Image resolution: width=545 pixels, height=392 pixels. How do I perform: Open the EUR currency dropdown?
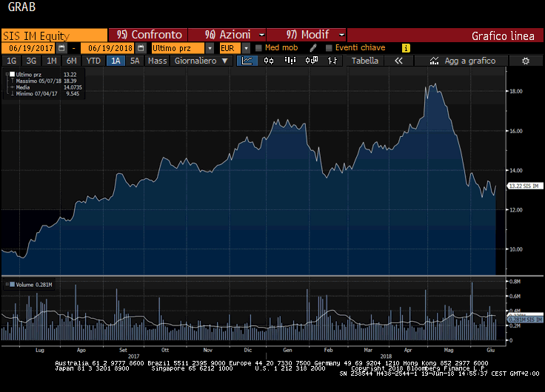(x=246, y=48)
